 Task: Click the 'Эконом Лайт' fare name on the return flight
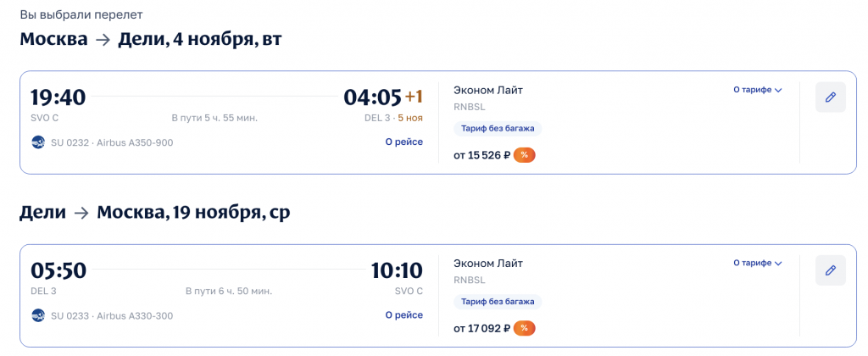488,264
